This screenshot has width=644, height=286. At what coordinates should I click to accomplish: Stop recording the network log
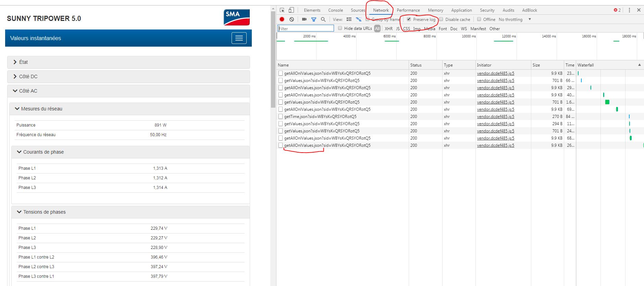tap(282, 20)
